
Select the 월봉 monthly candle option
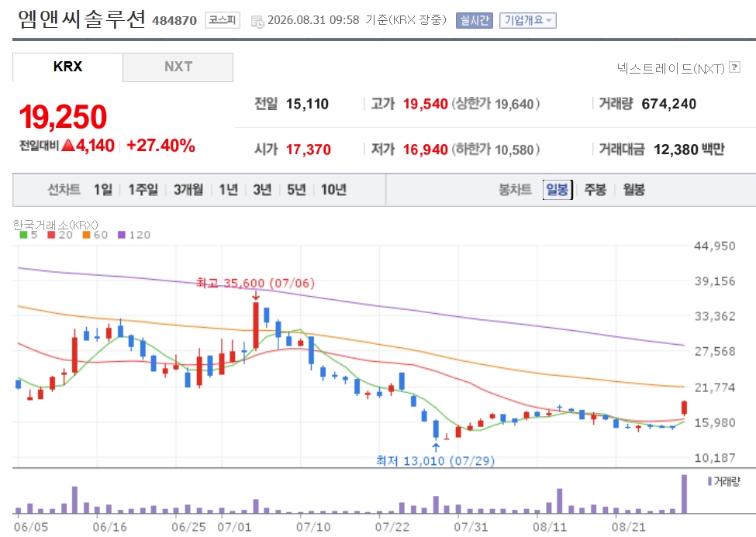coord(633,189)
